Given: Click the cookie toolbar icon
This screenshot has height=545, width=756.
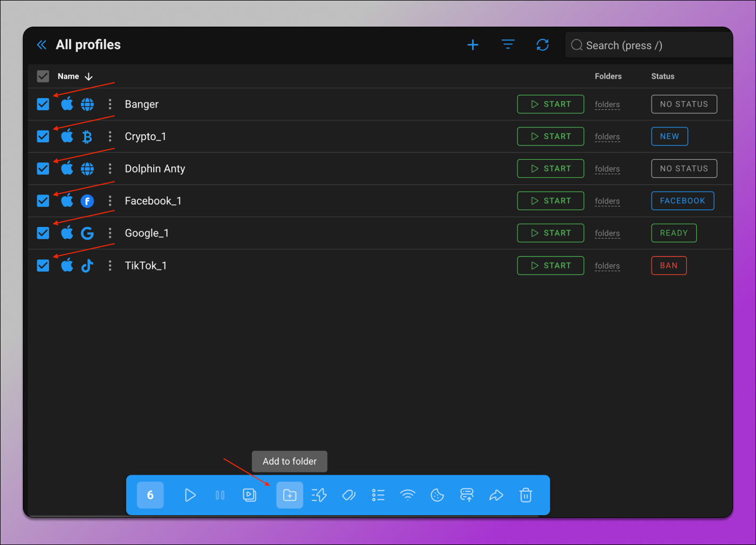Looking at the screenshot, I should click(437, 495).
